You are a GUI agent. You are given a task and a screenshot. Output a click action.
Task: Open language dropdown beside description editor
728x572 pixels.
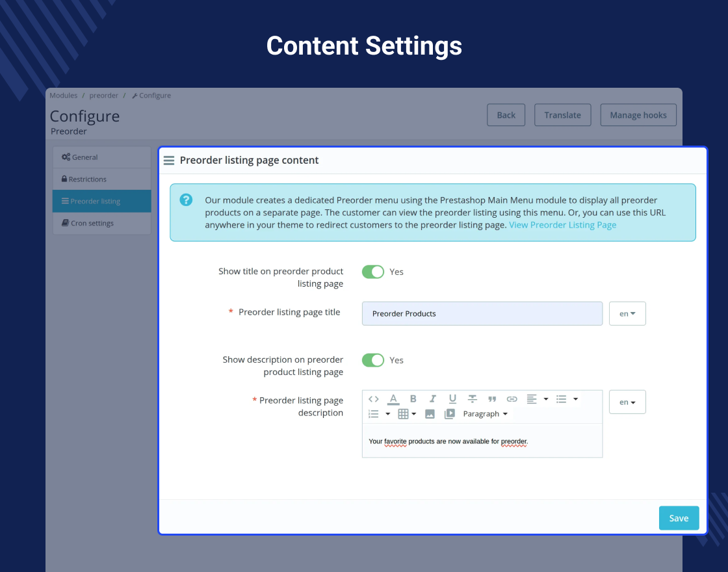(x=627, y=402)
